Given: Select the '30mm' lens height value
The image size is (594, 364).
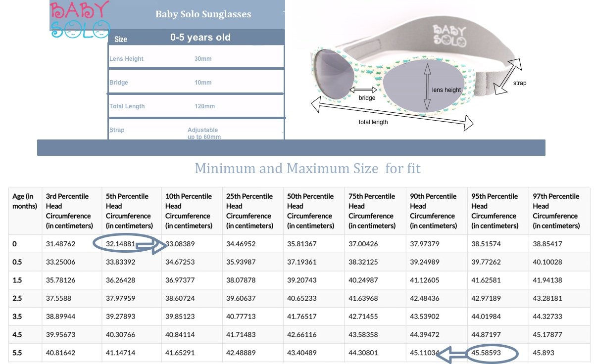Looking at the screenshot, I should (x=203, y=59).
